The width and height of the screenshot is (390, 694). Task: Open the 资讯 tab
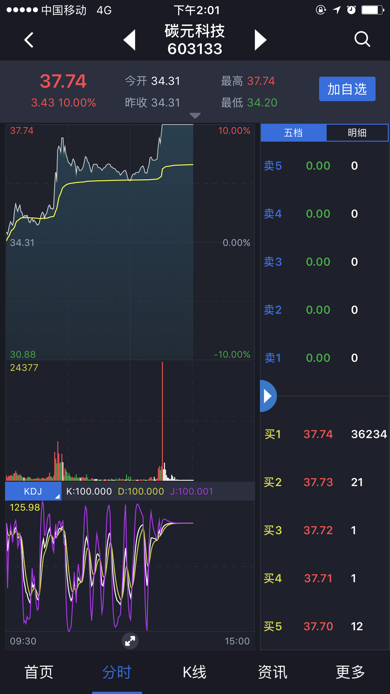pos(273,672)
